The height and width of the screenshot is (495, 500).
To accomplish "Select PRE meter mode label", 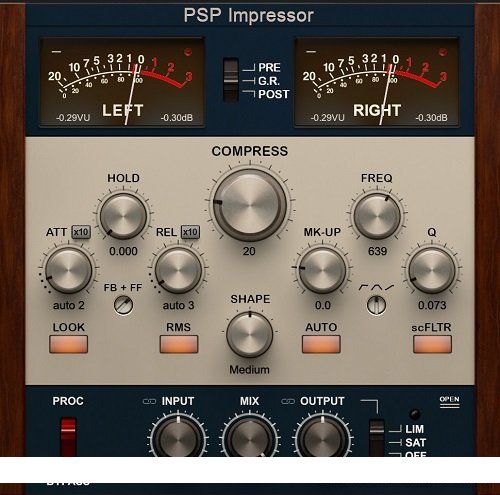I will [x=269, y=68].
